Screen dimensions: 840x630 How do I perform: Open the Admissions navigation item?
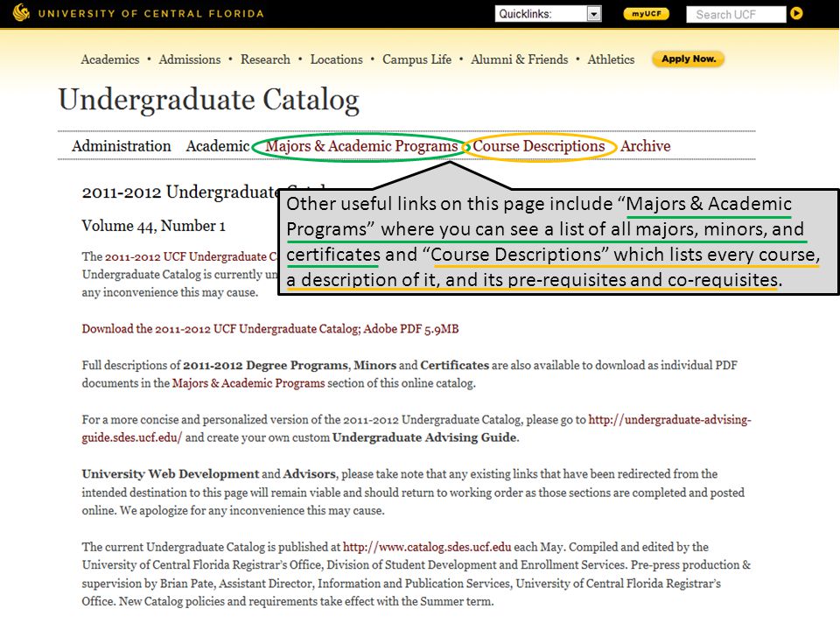pos(190,59)
